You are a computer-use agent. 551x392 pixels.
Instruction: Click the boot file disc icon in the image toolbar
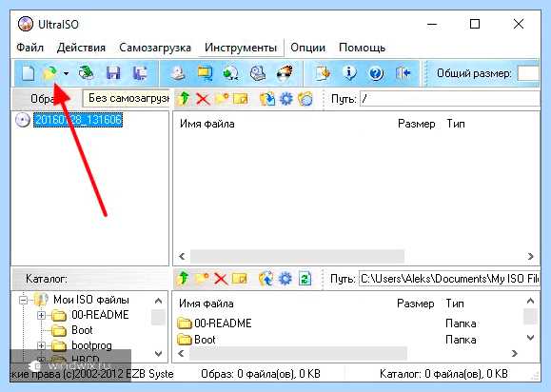pos(305,99)
